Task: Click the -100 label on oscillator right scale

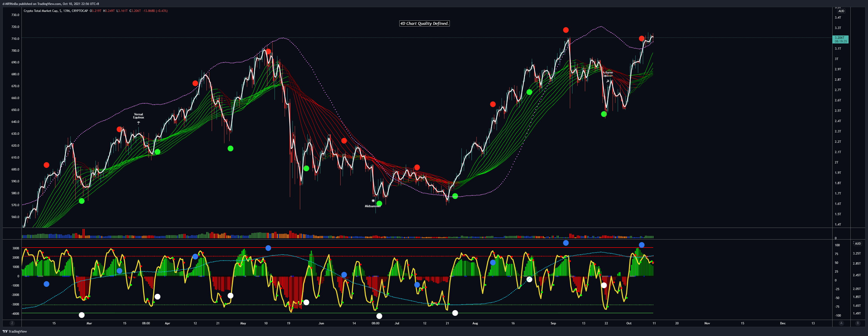Action: tap(837, 316)
